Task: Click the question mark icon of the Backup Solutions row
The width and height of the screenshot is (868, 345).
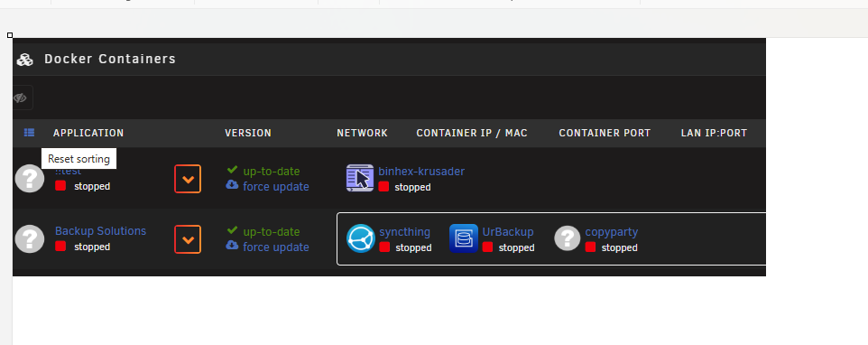Action: tap(30, 238)
